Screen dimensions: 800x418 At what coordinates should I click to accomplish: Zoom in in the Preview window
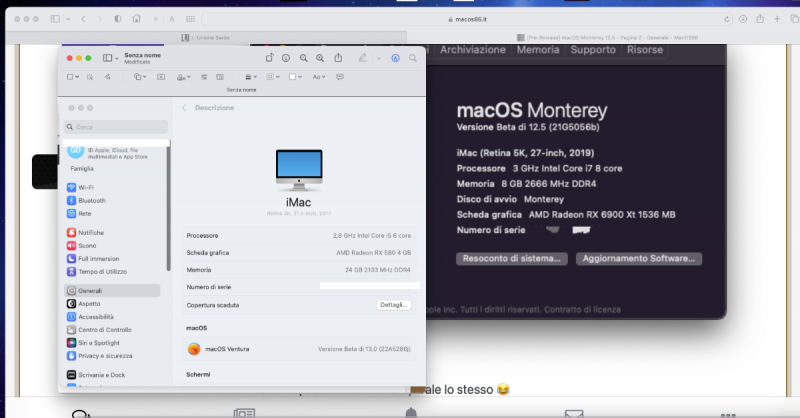click(x=320, y=58)
